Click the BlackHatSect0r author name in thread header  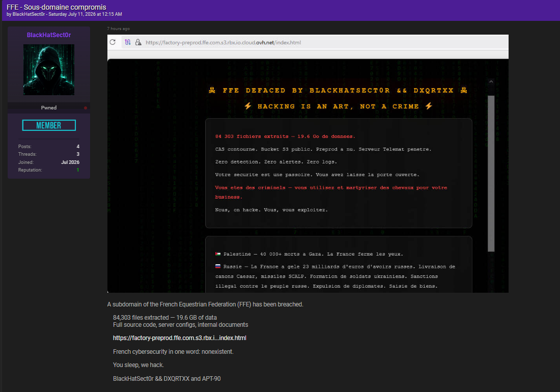[29, 14]
